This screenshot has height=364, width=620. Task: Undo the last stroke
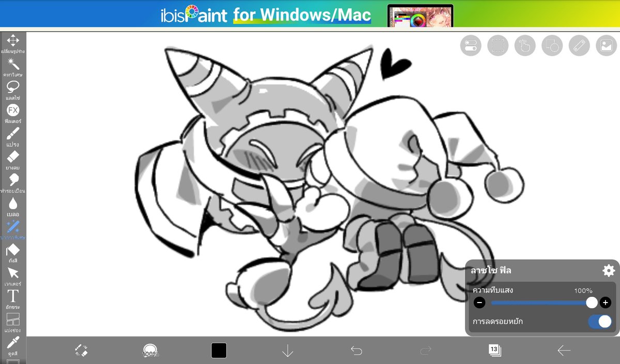[357, 351]
